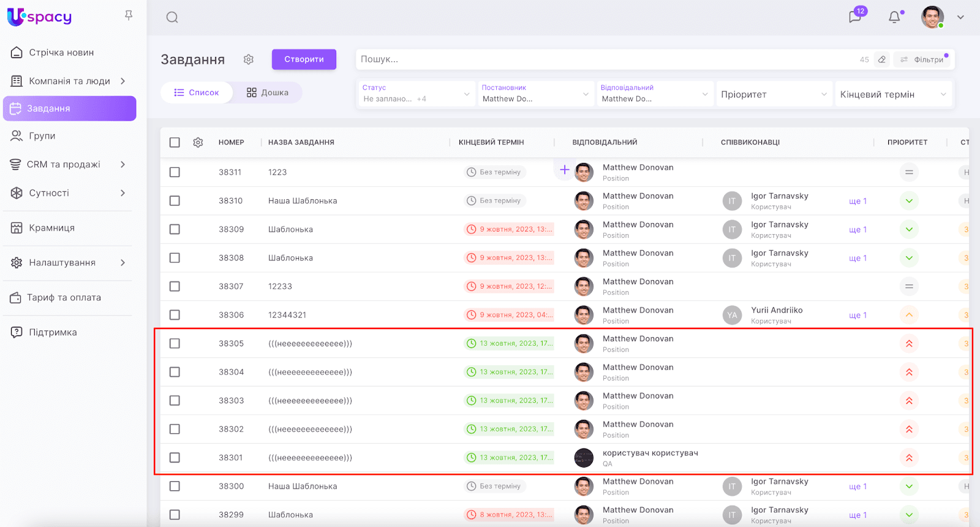Open the notifications bell

(x=894, y=17)
